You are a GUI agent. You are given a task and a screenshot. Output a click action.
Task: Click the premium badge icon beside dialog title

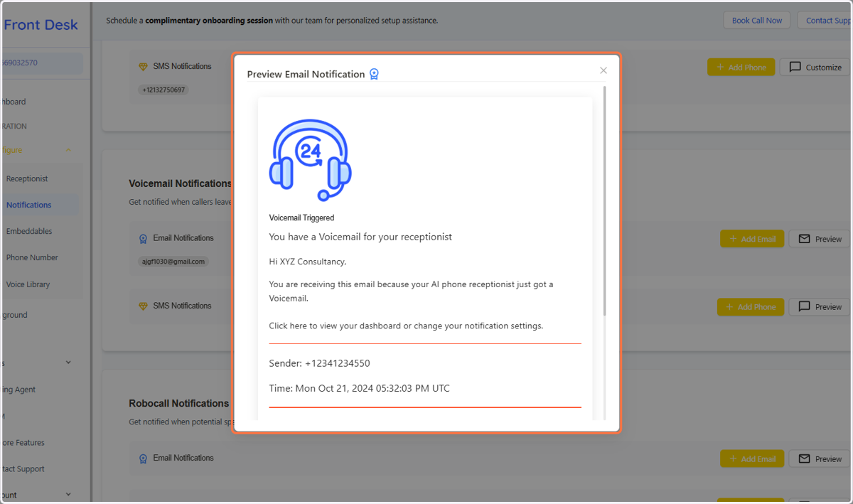374,74
